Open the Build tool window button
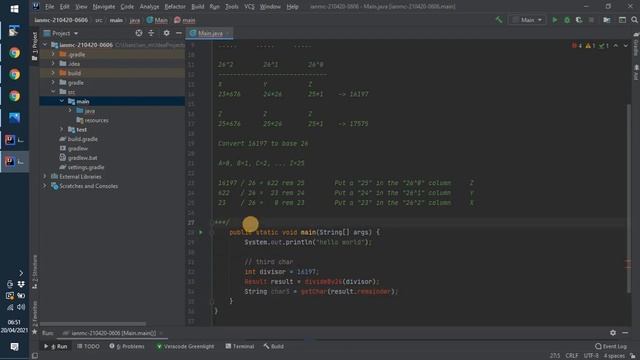The width and height of the screenshot is (640, 360). click(x=273, y=346)
